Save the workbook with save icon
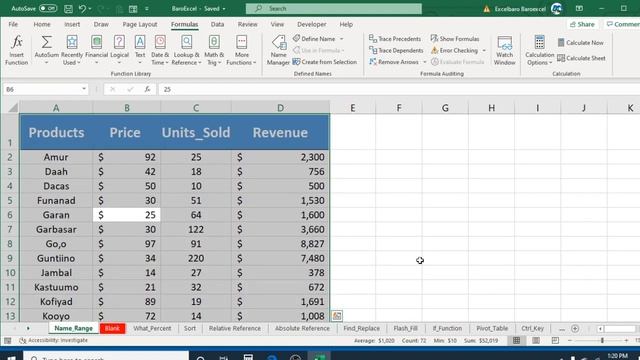 click(68, 9)
